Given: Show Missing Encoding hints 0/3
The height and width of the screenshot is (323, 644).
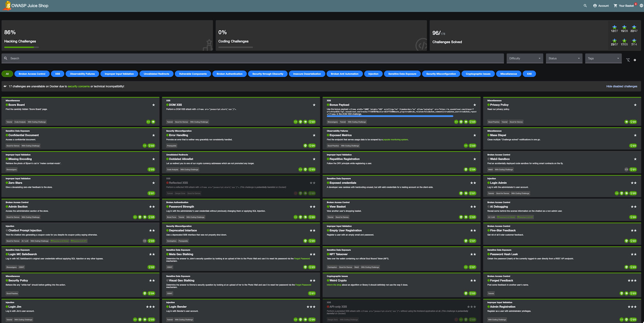Looking at the screenshot, I should 151,170.
